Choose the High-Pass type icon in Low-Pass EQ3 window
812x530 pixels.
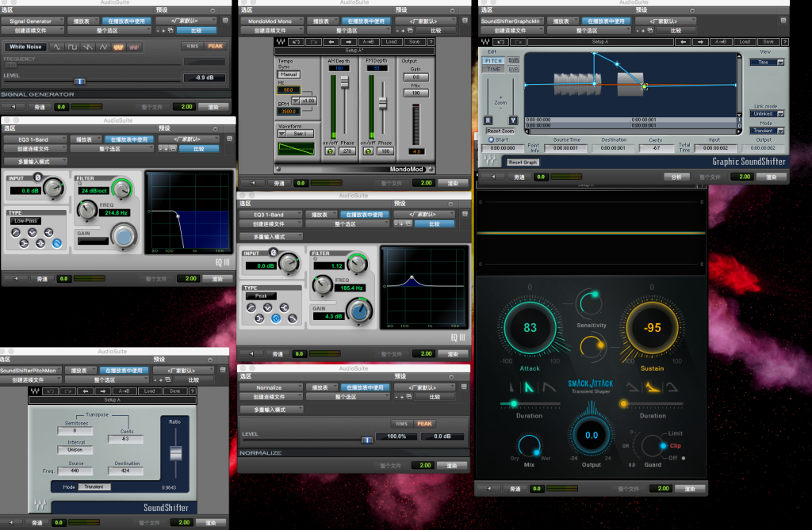coord(16,233)
